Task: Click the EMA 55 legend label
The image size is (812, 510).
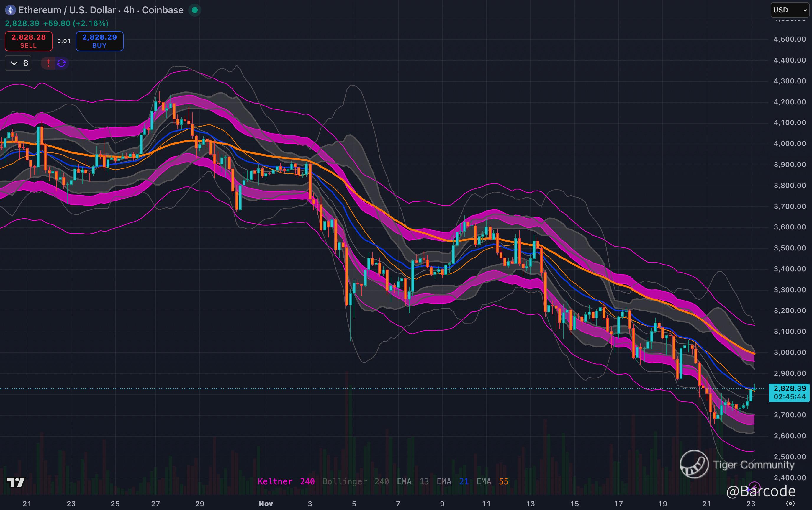Action: pyautogui.click(x=492, y=481)
